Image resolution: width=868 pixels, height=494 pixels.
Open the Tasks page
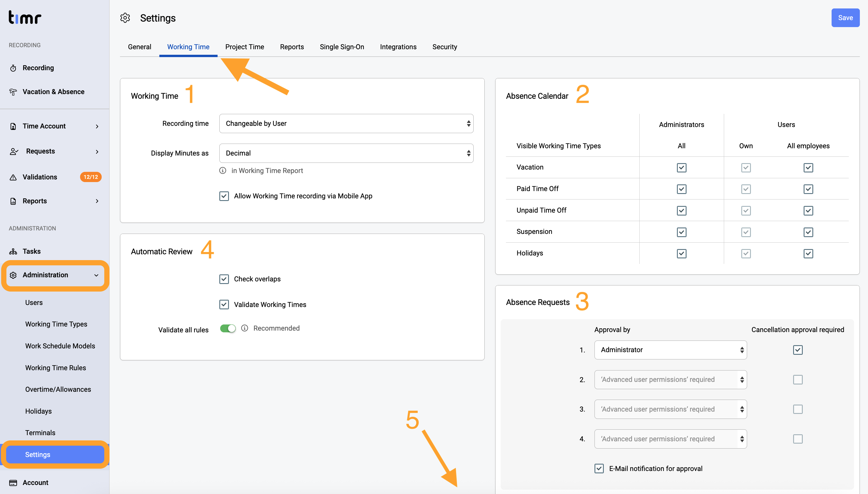pos(31,251)
